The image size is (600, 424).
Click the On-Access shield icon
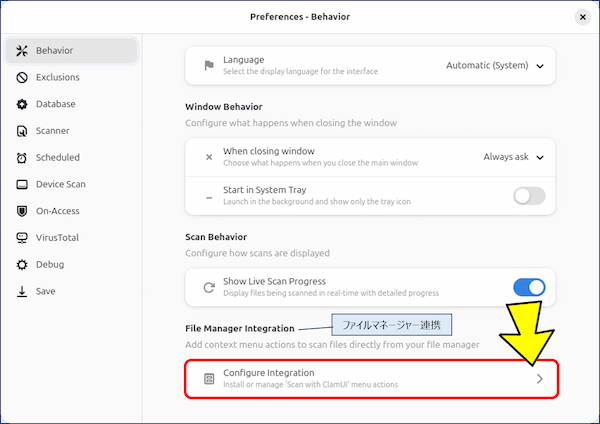tap(22, 211)
